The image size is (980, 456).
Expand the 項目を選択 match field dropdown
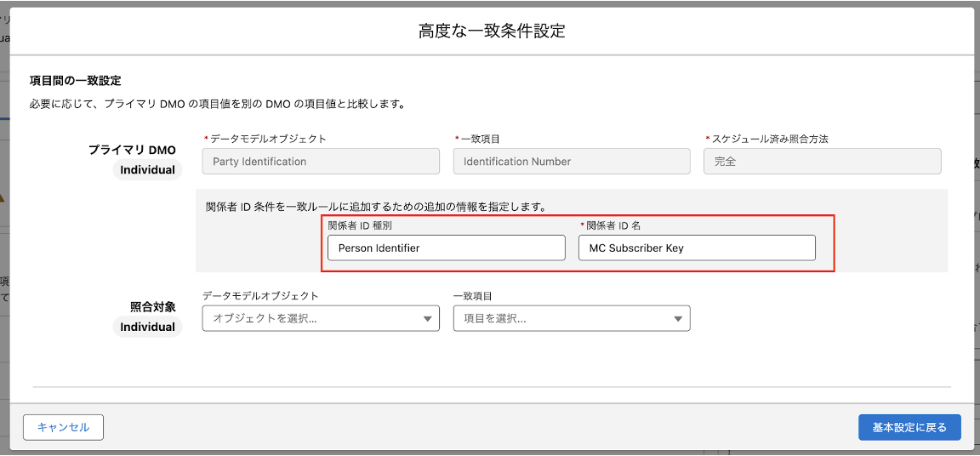(561, 319)
